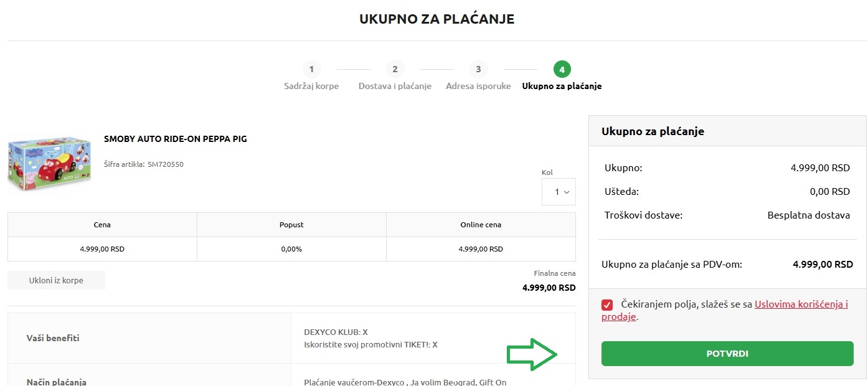The height and width of the screenshot is (386, 868).
Task: Click the Vaši benefiti row label
Action: pos(53,338)
